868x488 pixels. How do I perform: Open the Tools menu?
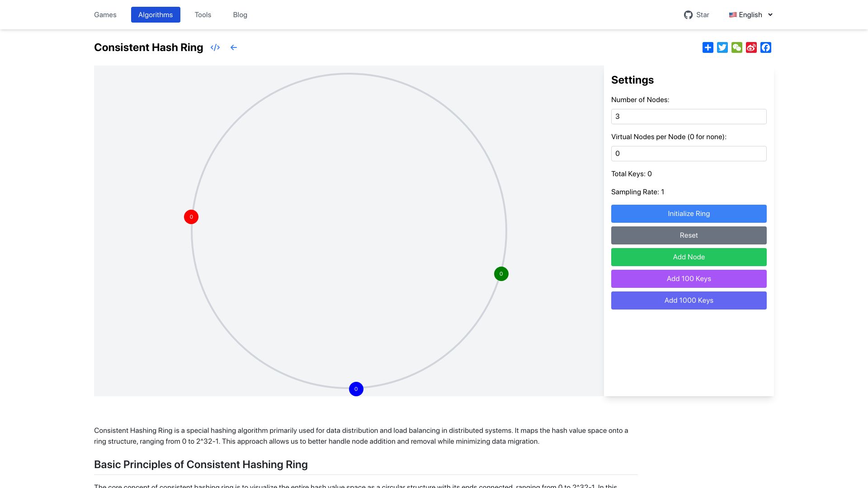click(203, 15)
